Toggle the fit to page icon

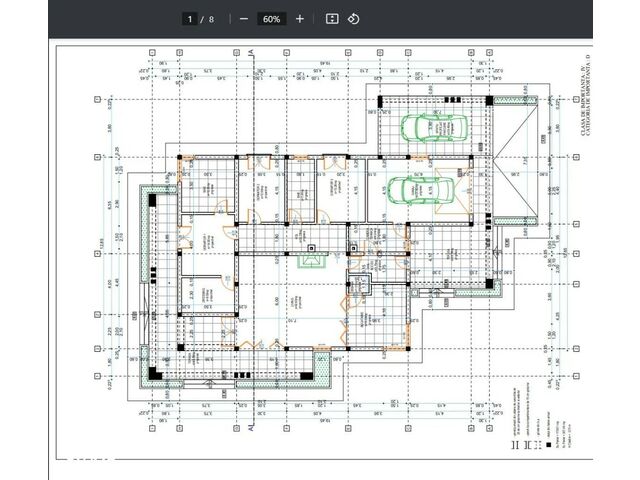click(x=332, y=19)
